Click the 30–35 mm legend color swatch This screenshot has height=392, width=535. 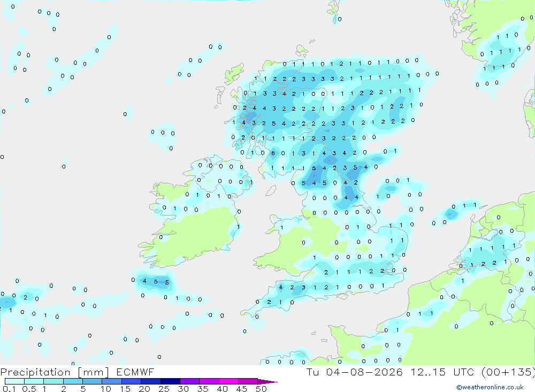189,381
